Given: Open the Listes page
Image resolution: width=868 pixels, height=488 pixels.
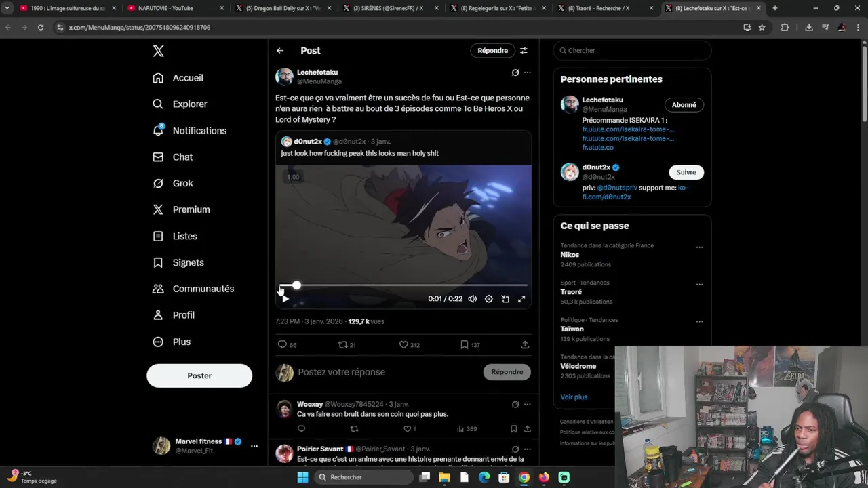Looking at the screenshot, I should [x=175, y=237].
